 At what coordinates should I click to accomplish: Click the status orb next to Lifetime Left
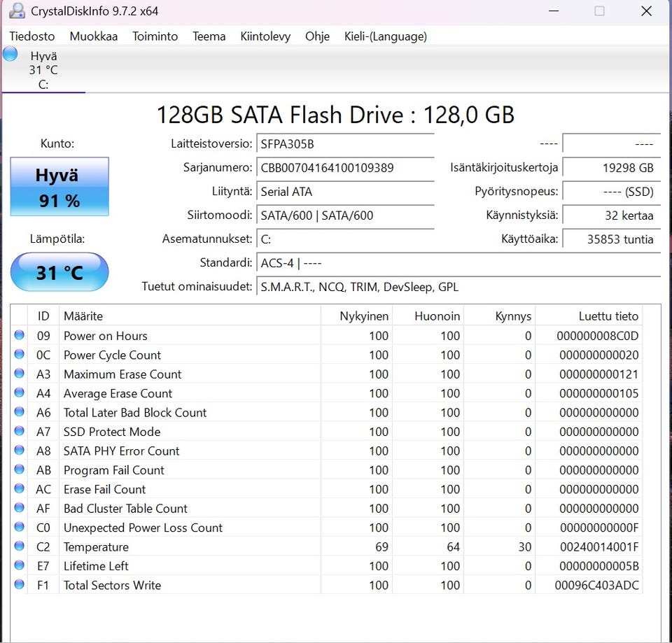19,566
